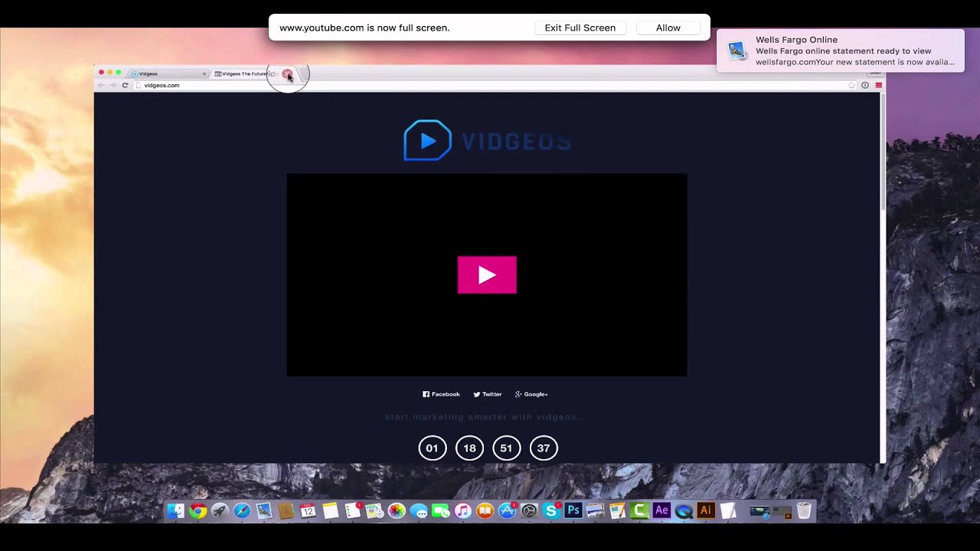Click the countdown circle showing 01

click(x=432, y=448)
